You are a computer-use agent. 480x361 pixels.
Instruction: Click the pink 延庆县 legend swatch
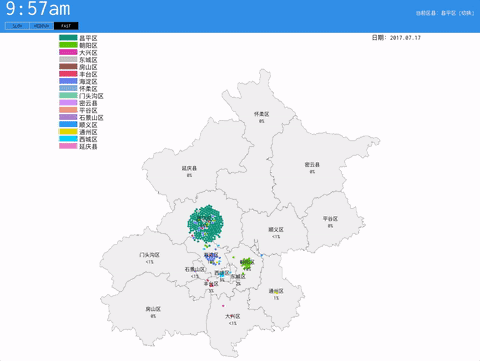(68, 146)
